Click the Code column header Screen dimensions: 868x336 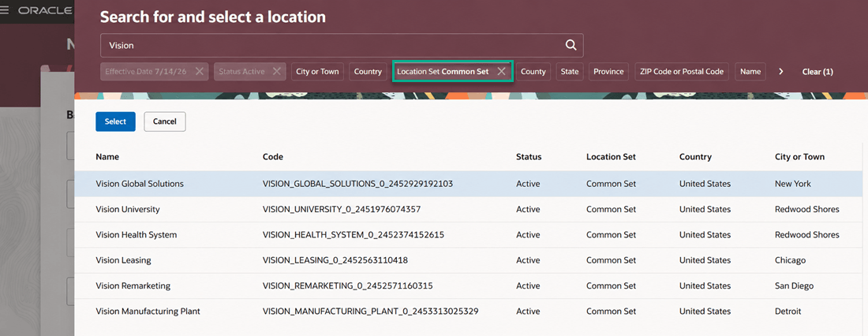[x=273, y=157]
